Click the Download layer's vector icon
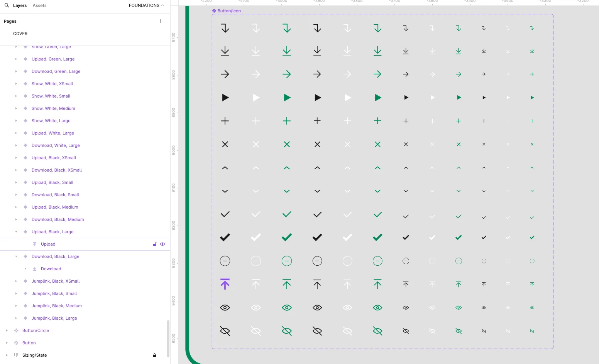 pyautogui.click(x=35, y=269)
